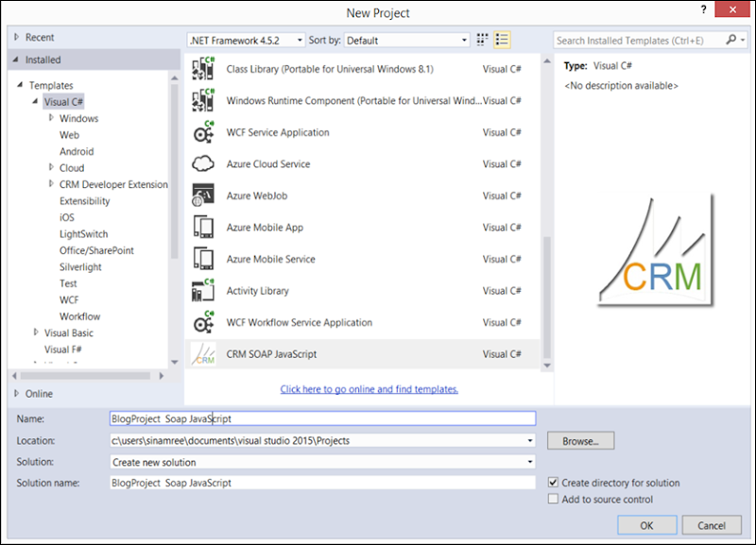This screenshot has width=756, height=545.
Task: Click the Windows Runtime Component template icon
Action: coord(203,101)
